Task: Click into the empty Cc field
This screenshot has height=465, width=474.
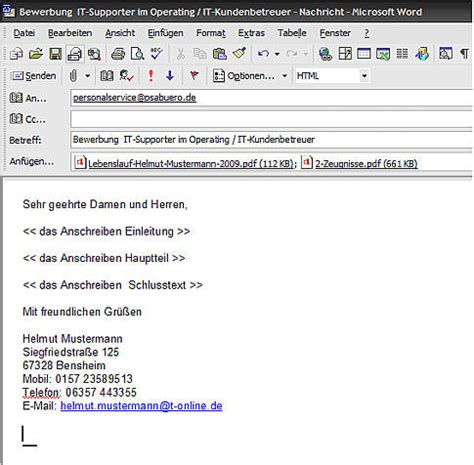Action: pyautogui.click(x=271, y=119)
